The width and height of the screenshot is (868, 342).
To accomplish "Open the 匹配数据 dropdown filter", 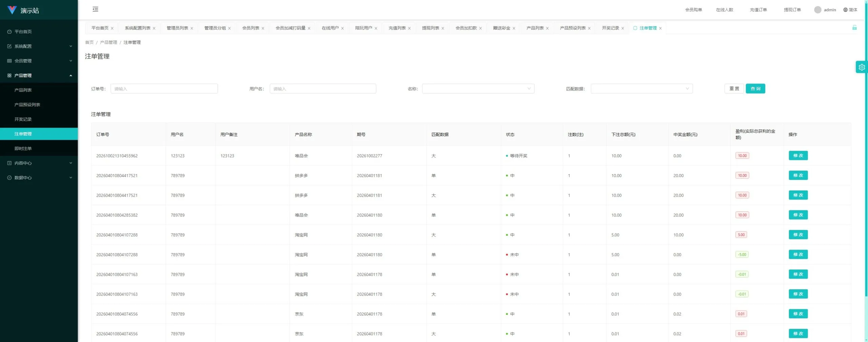I will click(x=642, y=89).
